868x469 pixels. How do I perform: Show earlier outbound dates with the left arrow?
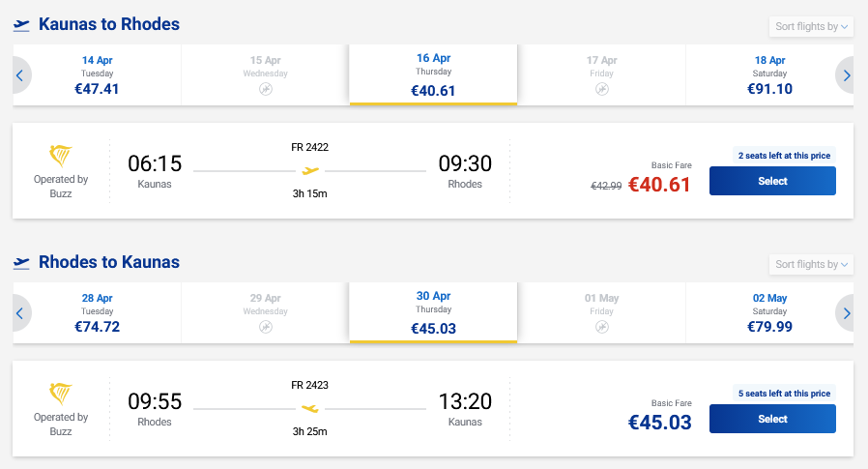[x=21, y=74]
